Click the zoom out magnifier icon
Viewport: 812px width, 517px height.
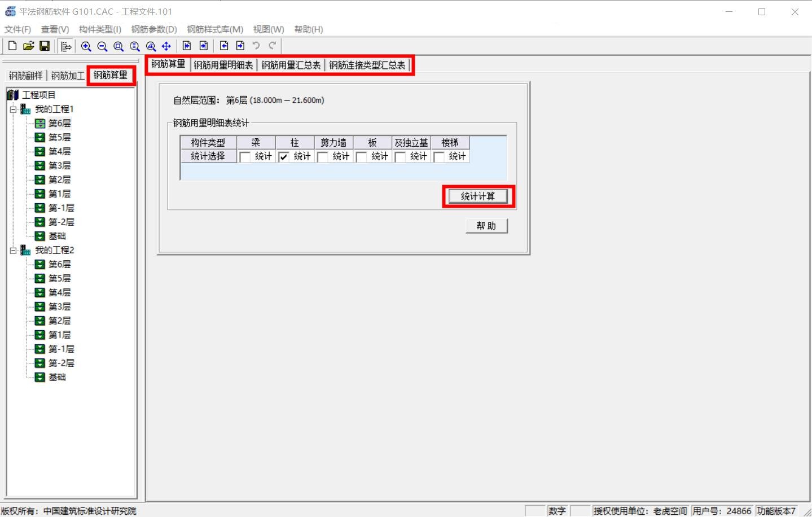102,46
